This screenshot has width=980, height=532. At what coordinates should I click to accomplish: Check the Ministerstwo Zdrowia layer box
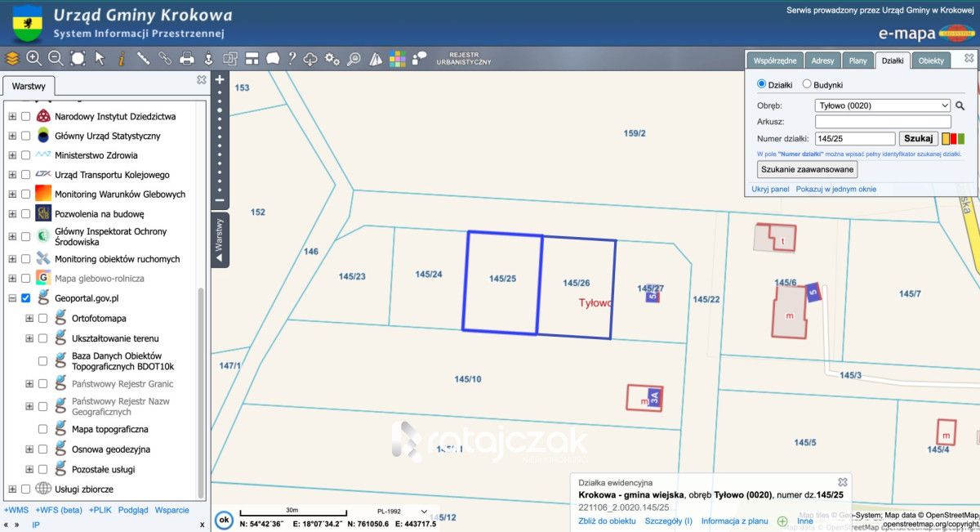point(26,155)
